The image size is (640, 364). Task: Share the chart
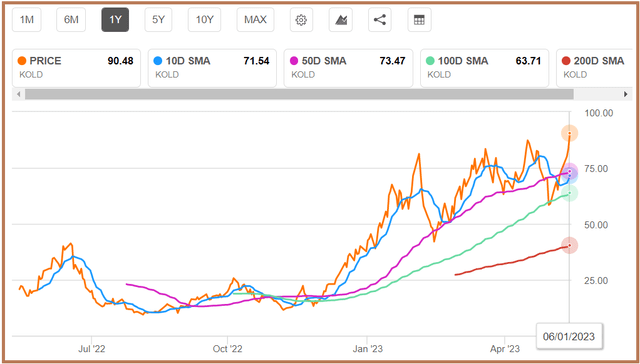pyautogui.click(x=380, y=20)
